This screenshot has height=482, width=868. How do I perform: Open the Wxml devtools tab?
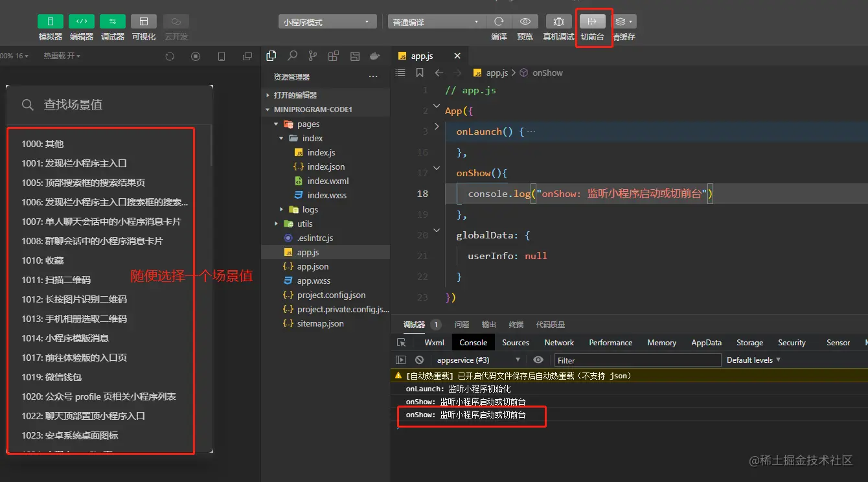coord(434,343)
